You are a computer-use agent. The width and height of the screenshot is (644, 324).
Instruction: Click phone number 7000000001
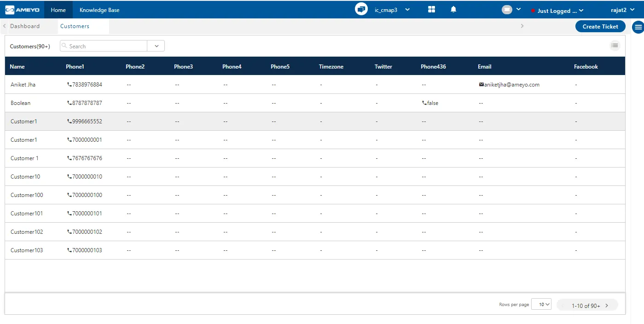[87, 140]
